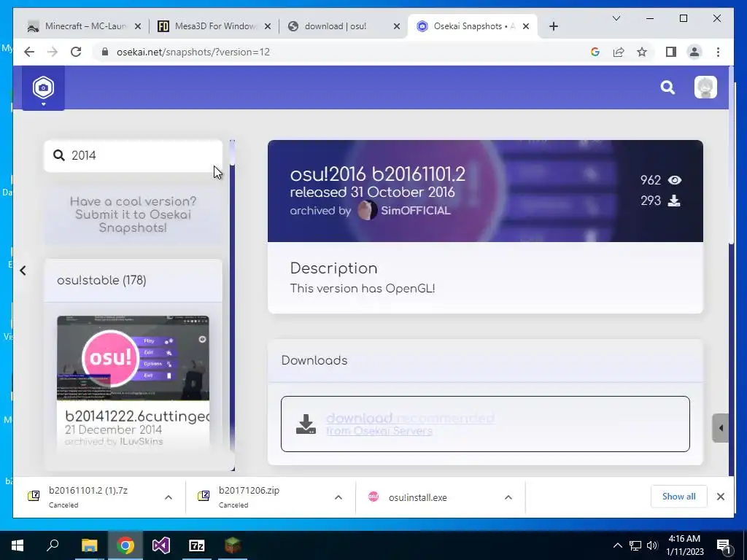Click the version search field containing 2014
The height and width of the screenshot is (560, 747).
click(x=133, y=156)
